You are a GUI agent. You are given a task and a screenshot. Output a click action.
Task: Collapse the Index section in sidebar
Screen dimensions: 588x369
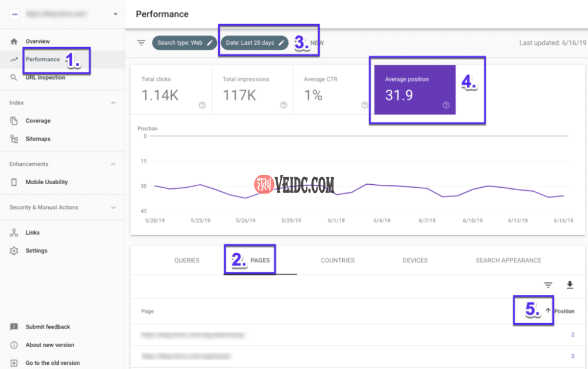coord(113,103)
